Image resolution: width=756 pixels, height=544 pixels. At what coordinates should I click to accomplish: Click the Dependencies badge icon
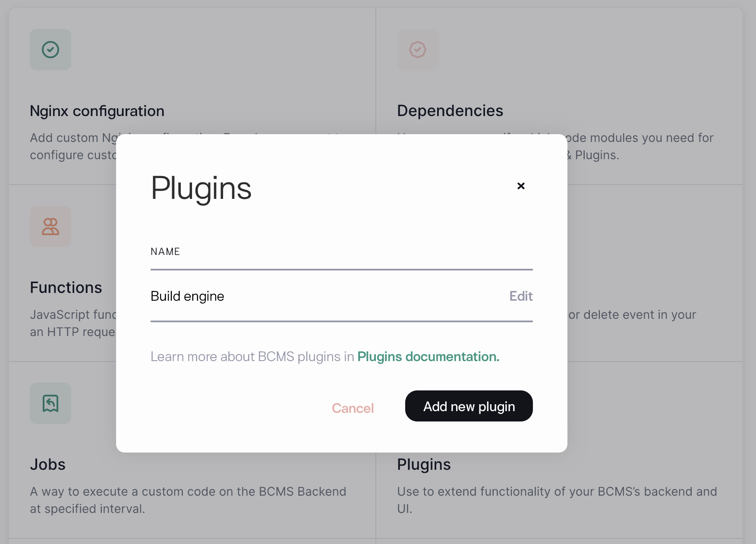click(x=417, y=50)
